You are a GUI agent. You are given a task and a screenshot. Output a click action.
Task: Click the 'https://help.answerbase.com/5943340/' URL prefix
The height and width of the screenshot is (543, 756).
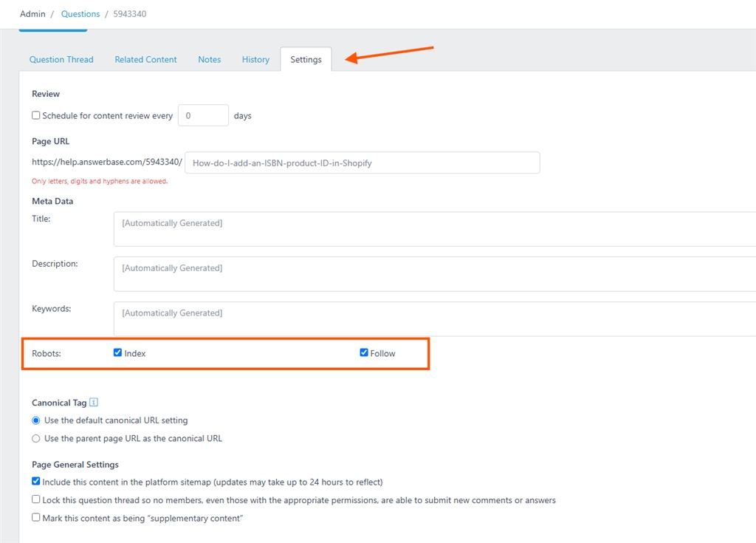107,163
